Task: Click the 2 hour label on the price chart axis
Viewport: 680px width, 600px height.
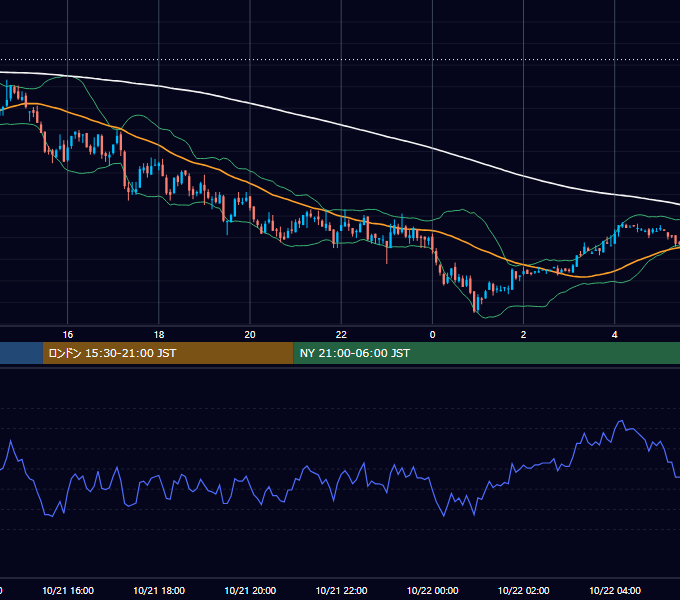Action: click(x=523, y=335)
